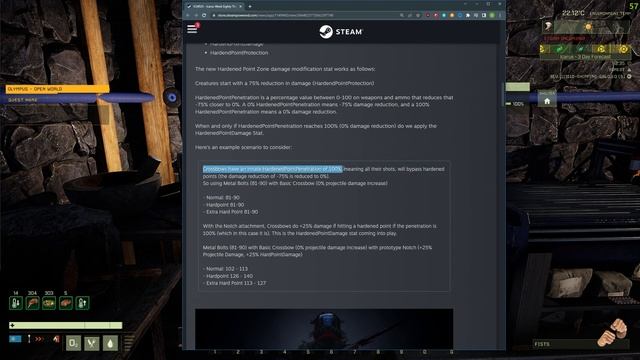The image size is (640, 360).
Task: Click the zoom magnifier icon in address bar
Action: [x=402, y=15]
